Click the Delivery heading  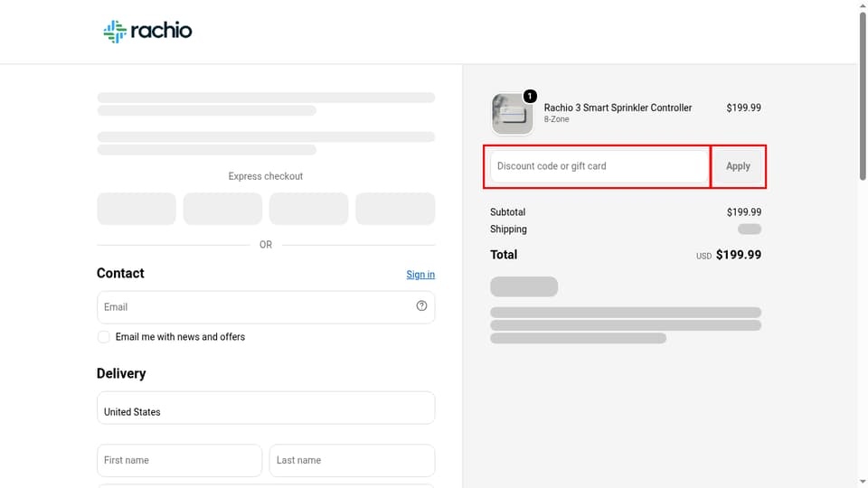click(121, 373)
